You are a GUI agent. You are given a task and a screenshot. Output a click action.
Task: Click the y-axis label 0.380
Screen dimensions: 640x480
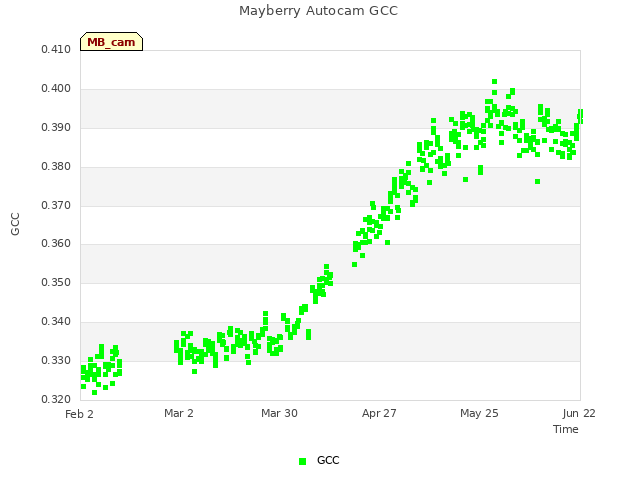coord(56,167)
